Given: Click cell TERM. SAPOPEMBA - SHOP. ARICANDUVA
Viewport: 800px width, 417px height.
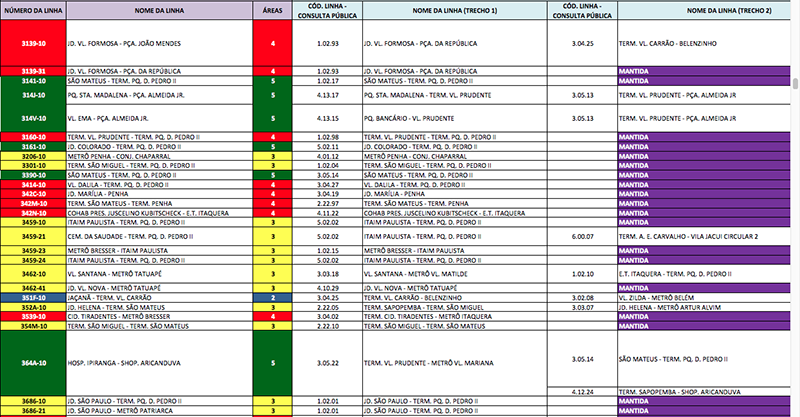Looking at the screenshot, I should click(x=704, y=392).
